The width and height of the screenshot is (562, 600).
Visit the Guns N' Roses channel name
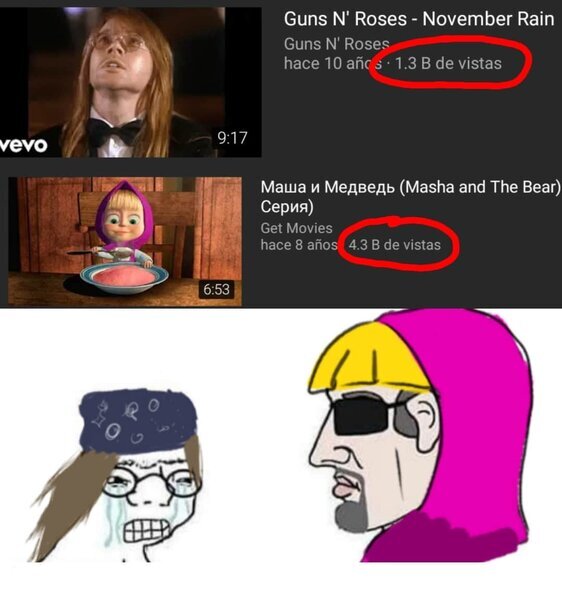tap(337, 44)
